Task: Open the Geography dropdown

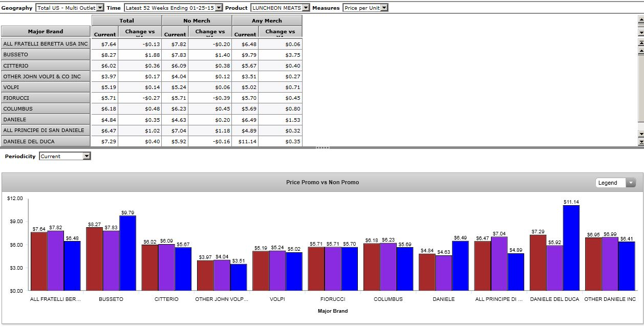Action: pos(100,8)
